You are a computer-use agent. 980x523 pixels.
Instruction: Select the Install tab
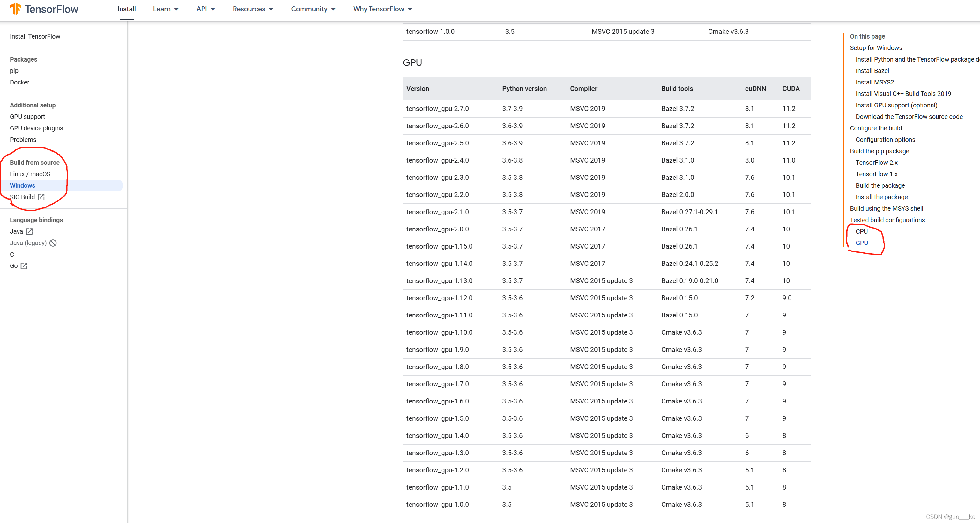coord(126,9)
